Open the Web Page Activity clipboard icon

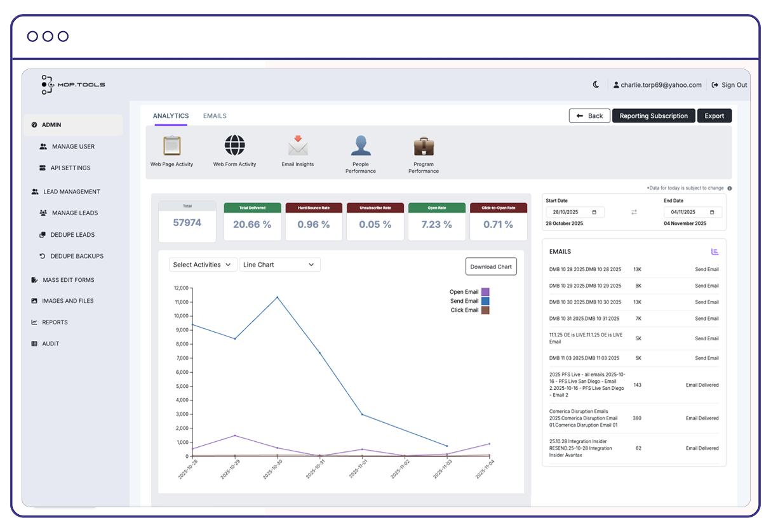point(171,146)
